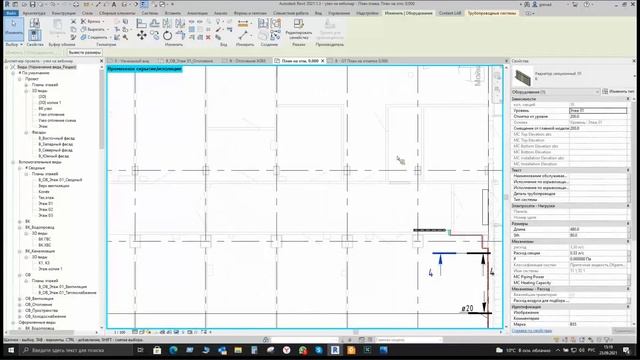The width and height of the screenshot is (640, 360).
Task: Click the Edit Family icon in ribbon
Action: [299, 24]
